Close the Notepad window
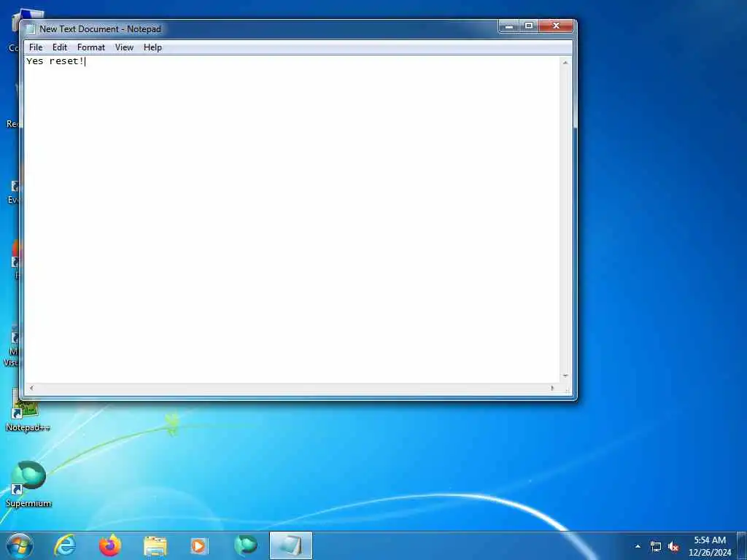747x560 pixels. (556, 26)
